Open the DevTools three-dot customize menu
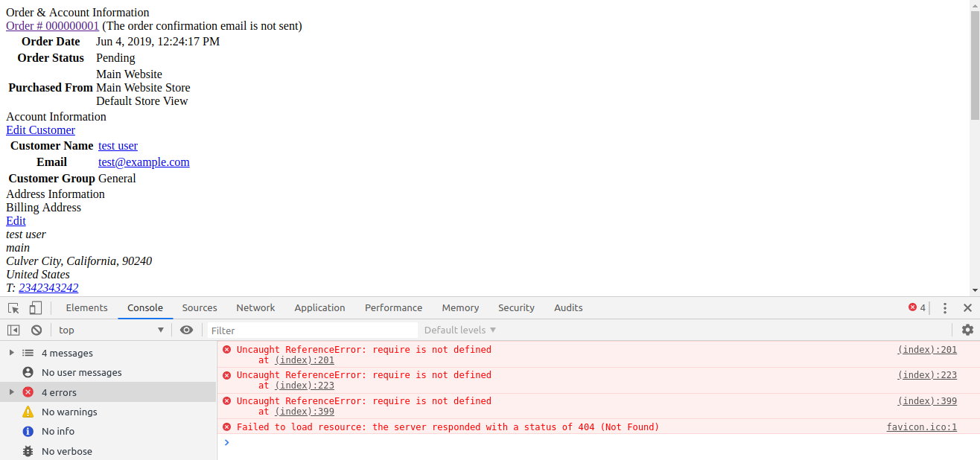The width and height of the screenshot is (980, 460). click(x=945, y=308)
